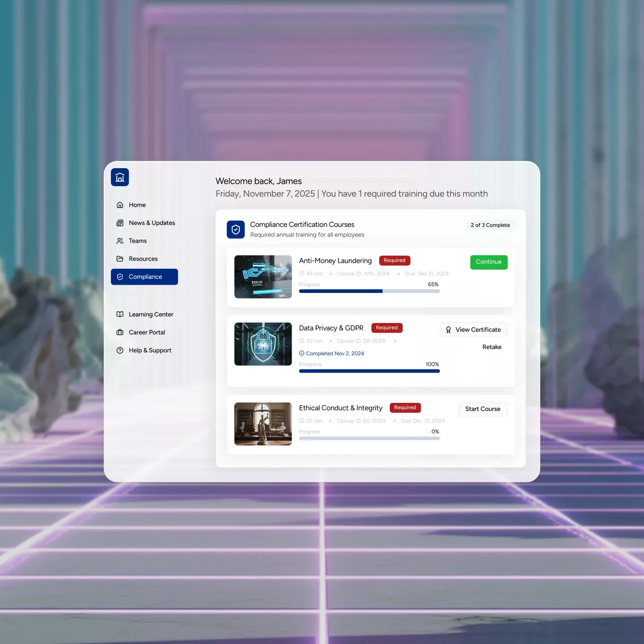
Task: Start the Ethical Conduct & Integrity course
Action: (483, 409)
